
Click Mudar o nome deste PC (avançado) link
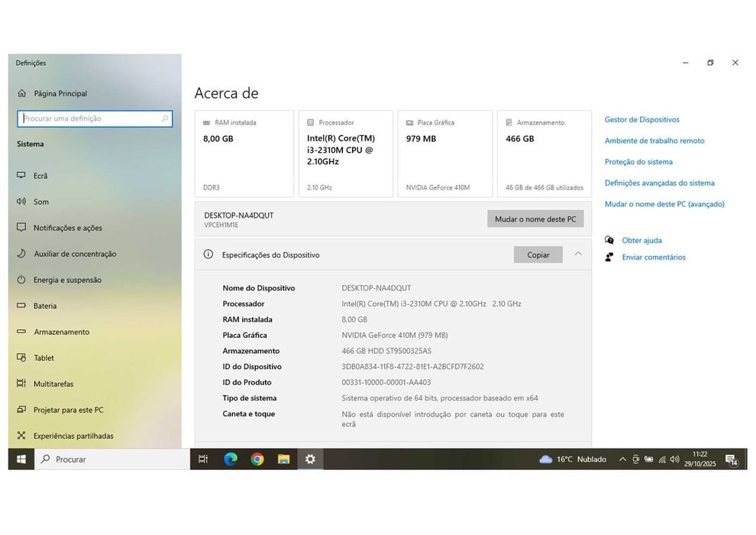664,204
